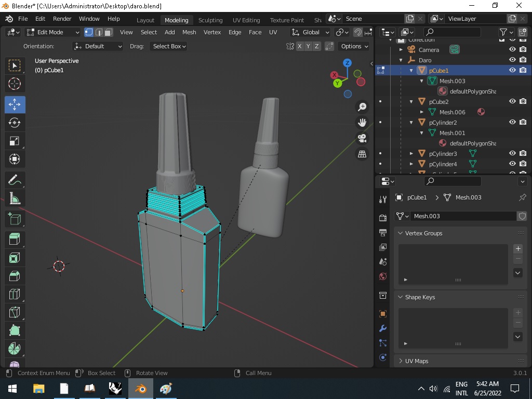Select the Scale tool
This screenshot has width=532, height=399.
[15, 141]
